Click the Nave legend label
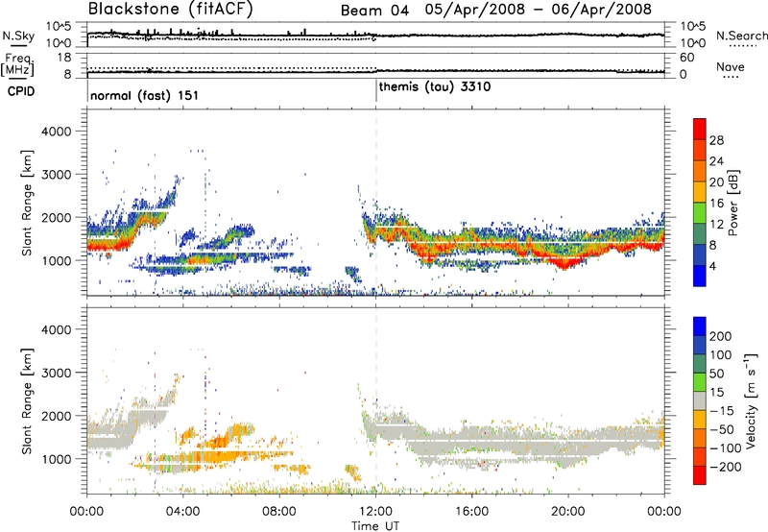This screenshot has height=532, width=768. 731,67
